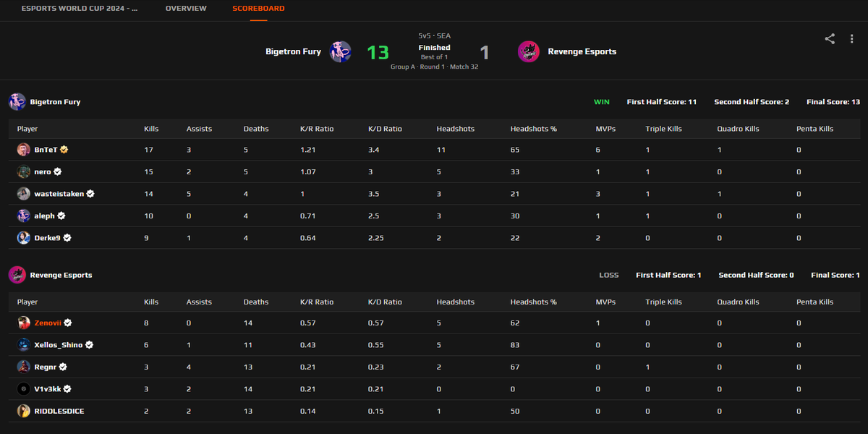
Task: Click the Revenge Esports logo beside the score
Action: tap(528, 51)
